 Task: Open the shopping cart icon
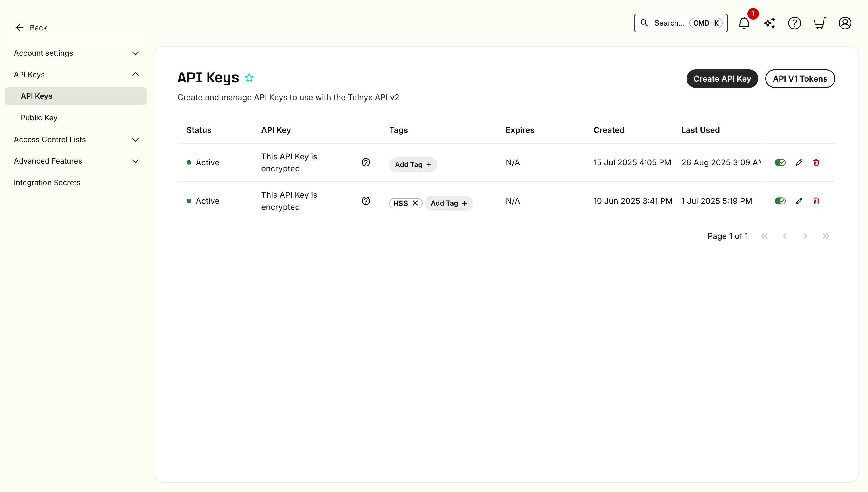click(820, 23)
